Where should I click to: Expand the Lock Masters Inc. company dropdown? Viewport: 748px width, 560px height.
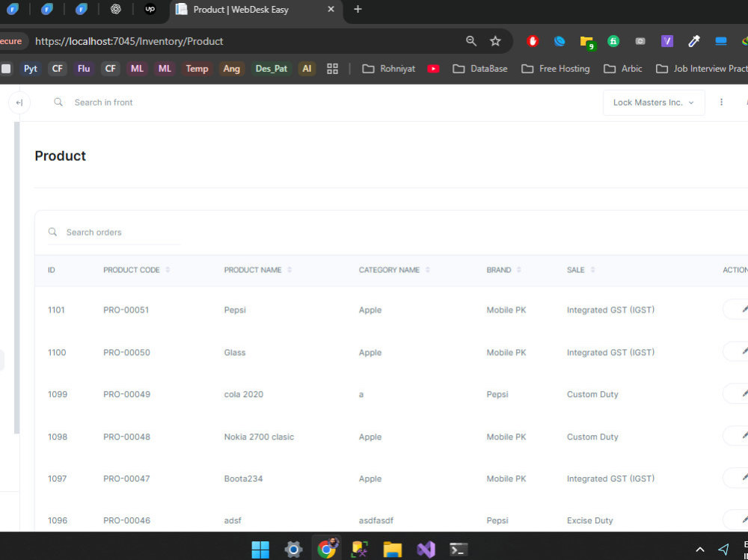coord(654,102)
